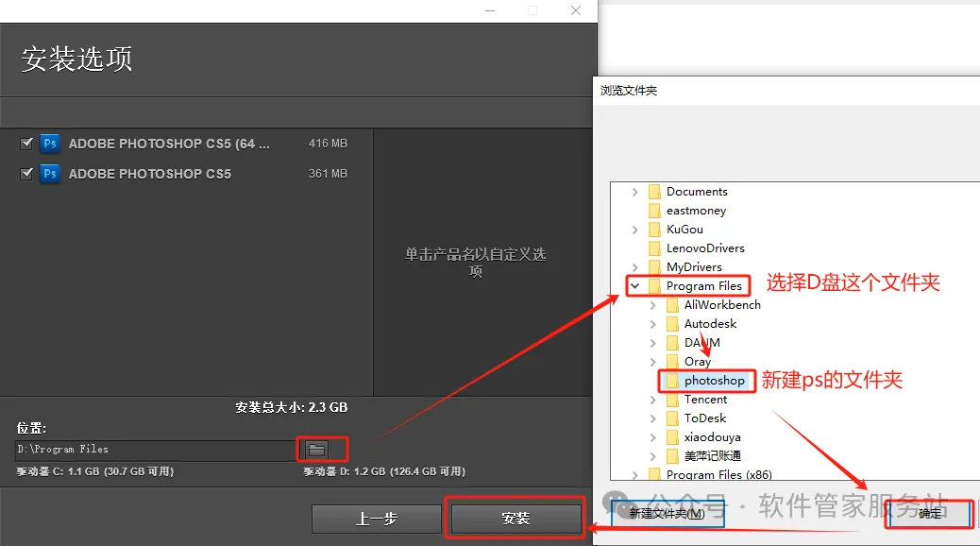
Task: Click the Ps icon of Photoshop CS5 (64
Action: pos(50,144)
